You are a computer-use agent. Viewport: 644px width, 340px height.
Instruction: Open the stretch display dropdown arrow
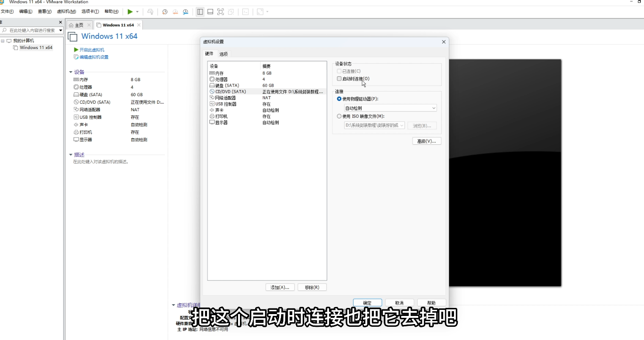pos(267,11)
